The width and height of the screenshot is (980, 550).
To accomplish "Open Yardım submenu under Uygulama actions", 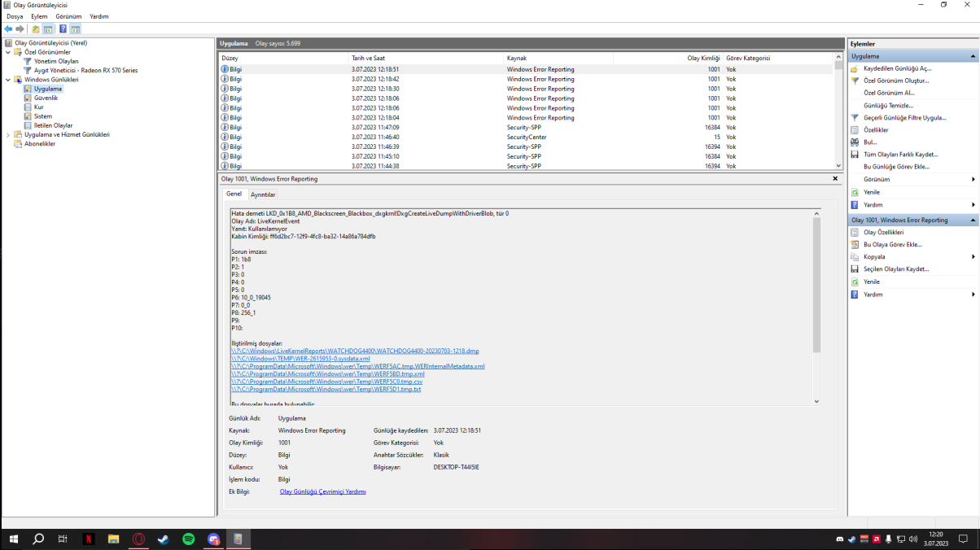I will pos(913,205).
